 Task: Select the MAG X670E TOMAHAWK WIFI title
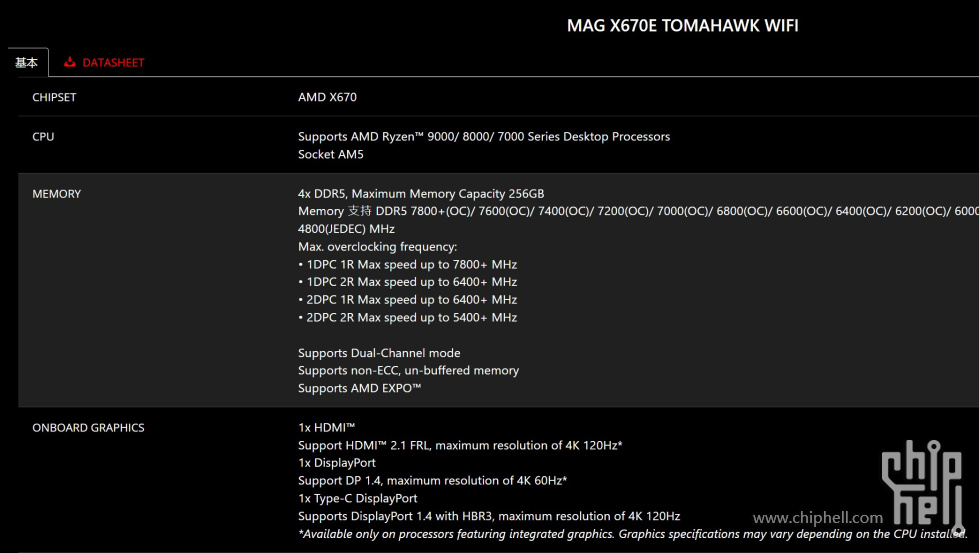[x=682, y=26]
